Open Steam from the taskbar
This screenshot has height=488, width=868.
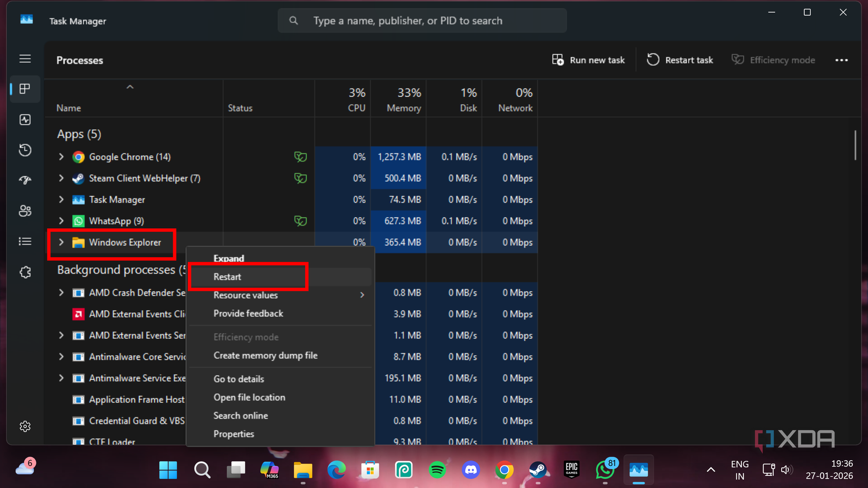click(538, 470)
